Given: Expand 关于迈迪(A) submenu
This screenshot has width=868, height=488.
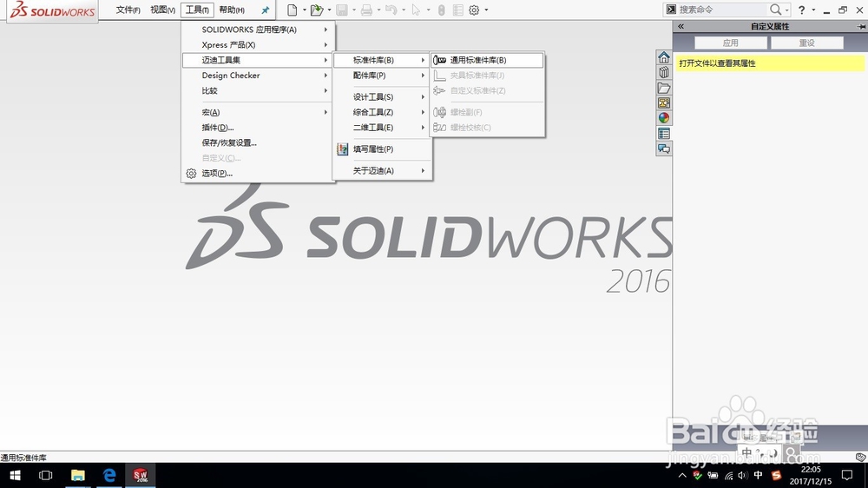Looking at the screenshot, I should click(x=383, y=170).
